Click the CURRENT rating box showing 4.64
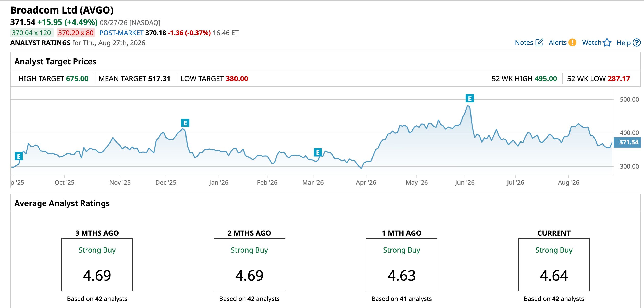This screenshot has height=308, width=644. (x=554, y=265)
